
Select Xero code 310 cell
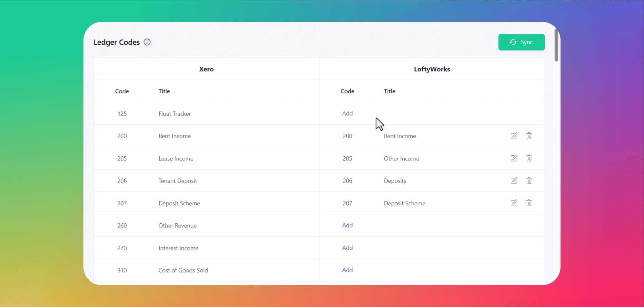pyautogui.click(x=122, y=270)
